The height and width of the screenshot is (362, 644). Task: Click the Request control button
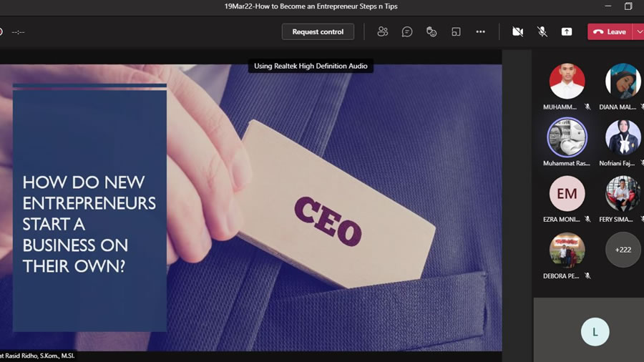coord(318,31)
